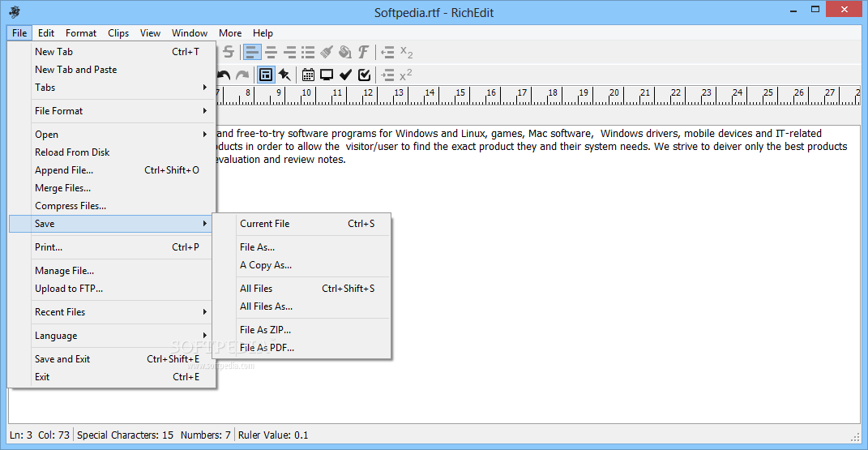The width and height of the screenshot is (868, 450).
Task: Open the Window menu
Action: point(190,33)
